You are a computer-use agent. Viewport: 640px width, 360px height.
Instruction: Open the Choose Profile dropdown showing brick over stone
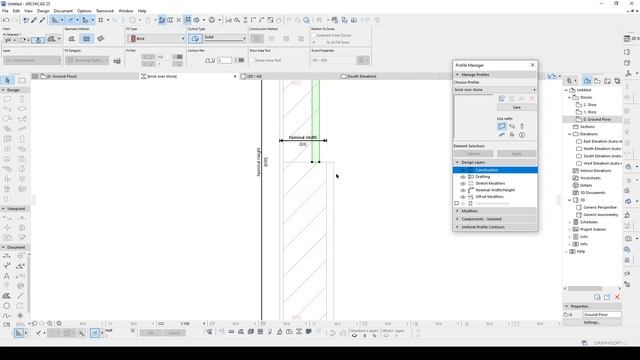[x=495, y=90]
